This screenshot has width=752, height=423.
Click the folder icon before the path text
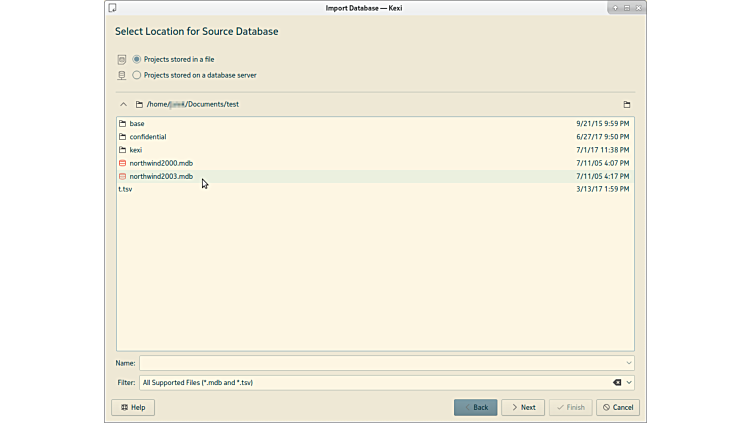click(x=140, y=104)
